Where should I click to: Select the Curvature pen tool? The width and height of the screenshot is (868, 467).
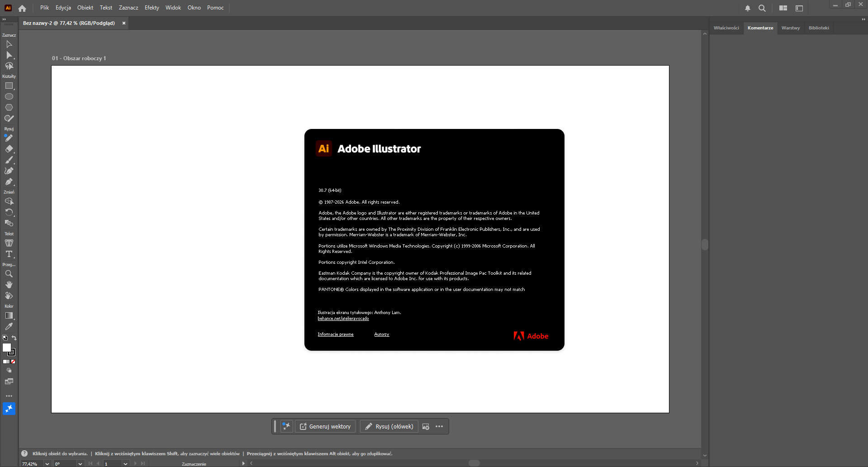point(9,171)
